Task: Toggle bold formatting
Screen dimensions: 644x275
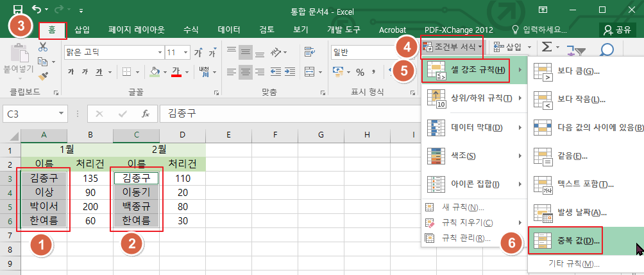Action: 71,72
